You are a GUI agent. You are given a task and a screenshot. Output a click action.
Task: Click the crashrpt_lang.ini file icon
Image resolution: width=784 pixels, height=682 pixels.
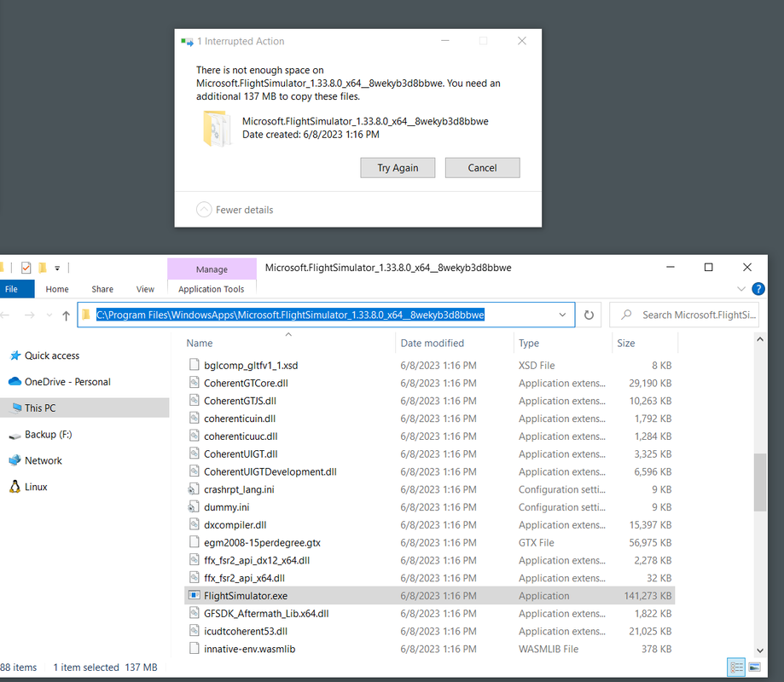pyautogui.click(x=194, y=489)
